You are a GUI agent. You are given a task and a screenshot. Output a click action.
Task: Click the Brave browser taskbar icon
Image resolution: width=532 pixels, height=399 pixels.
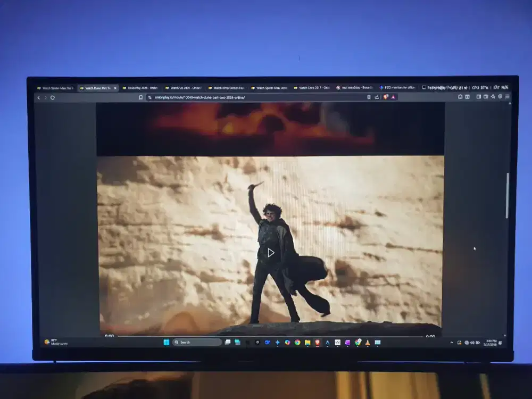tap(318, 343)
